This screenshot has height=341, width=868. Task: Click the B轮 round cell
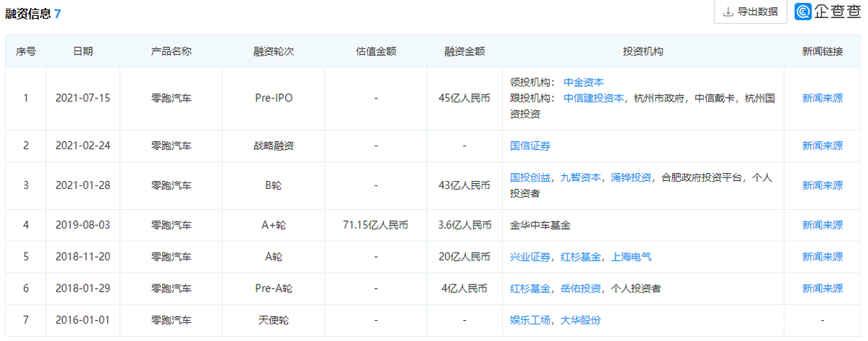[x=273, y=185]
